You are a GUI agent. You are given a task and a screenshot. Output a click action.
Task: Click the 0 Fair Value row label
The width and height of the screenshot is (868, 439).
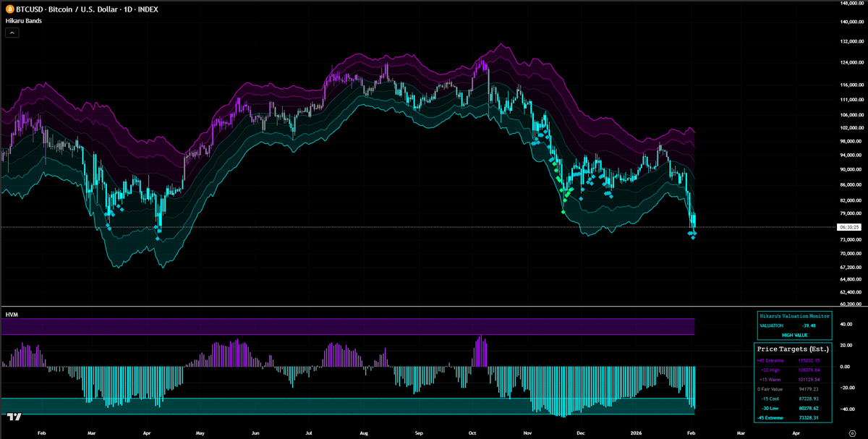[x=770, y=388]
